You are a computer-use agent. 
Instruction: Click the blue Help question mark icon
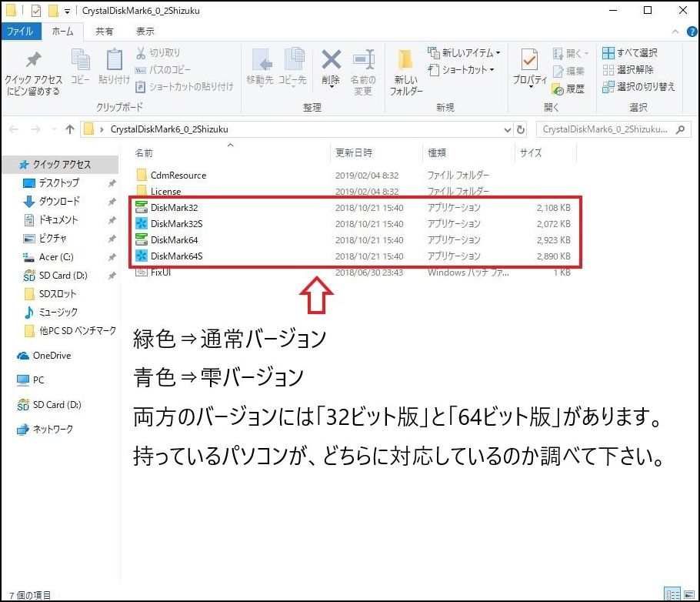tap(692, 32)
